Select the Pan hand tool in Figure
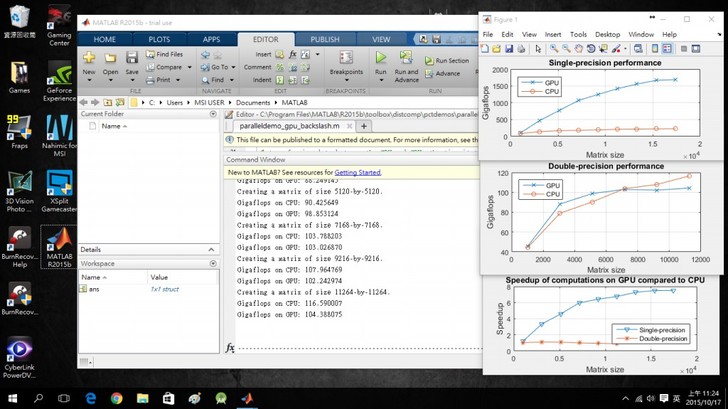 (x=580, y=48)
